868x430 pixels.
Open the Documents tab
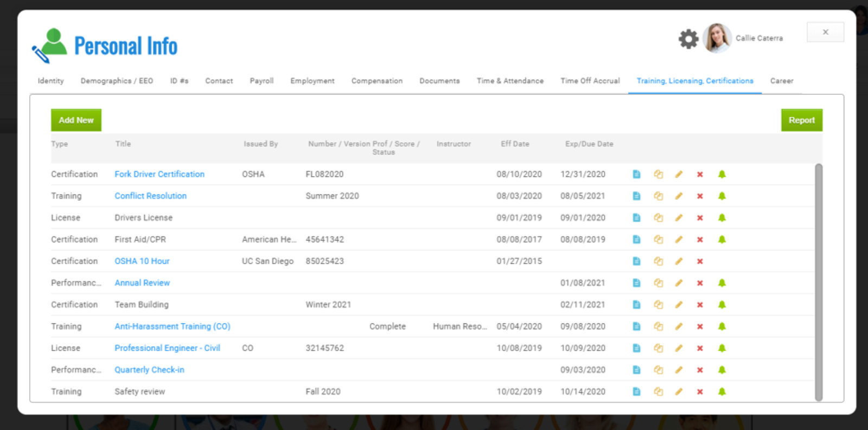point(439,81)
